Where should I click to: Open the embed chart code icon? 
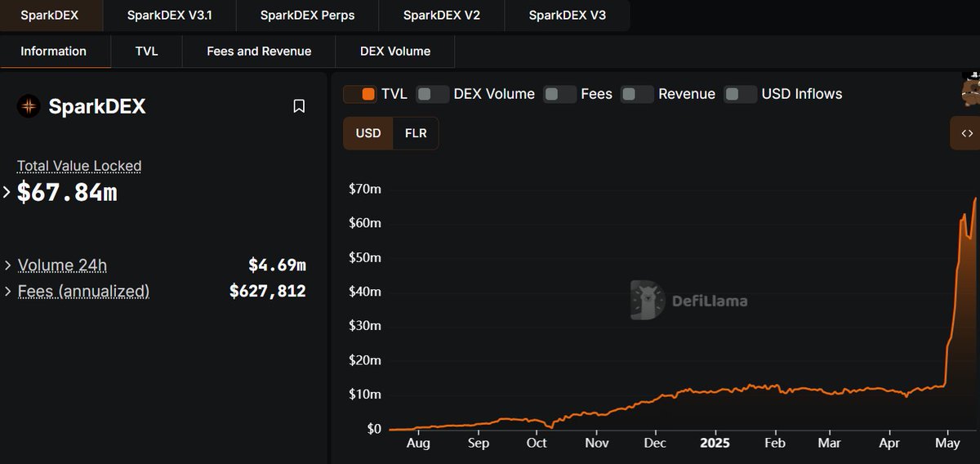click(967, 133)
